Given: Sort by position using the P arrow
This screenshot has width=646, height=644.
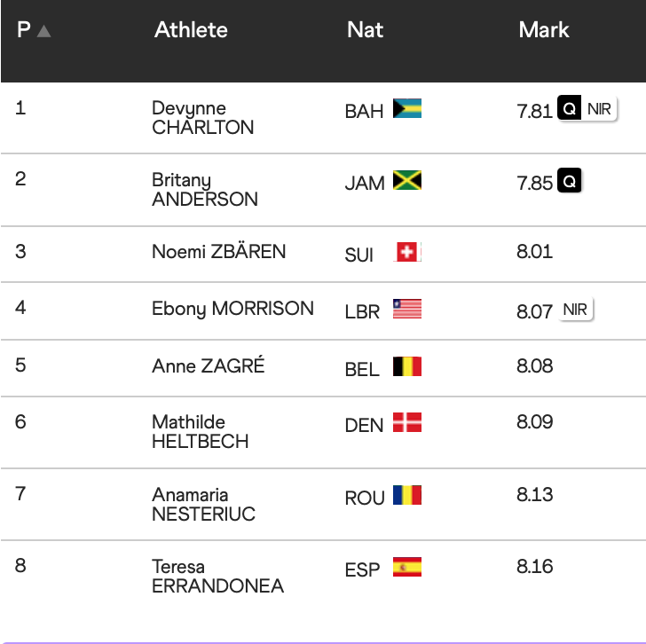Looking at the screenshot, I should pos(44,31).
